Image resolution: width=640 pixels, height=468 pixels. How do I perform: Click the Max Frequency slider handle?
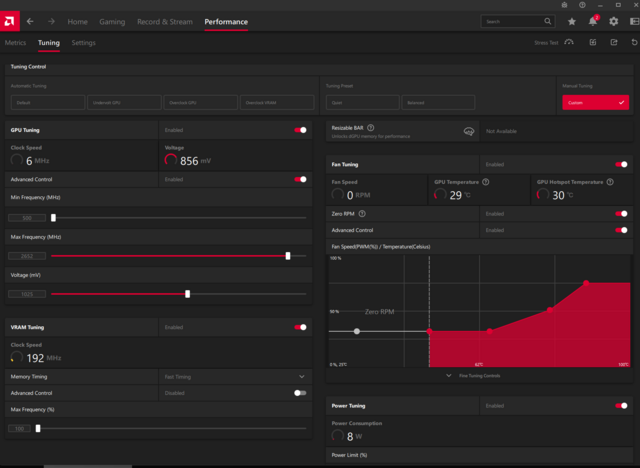[288, 256]
